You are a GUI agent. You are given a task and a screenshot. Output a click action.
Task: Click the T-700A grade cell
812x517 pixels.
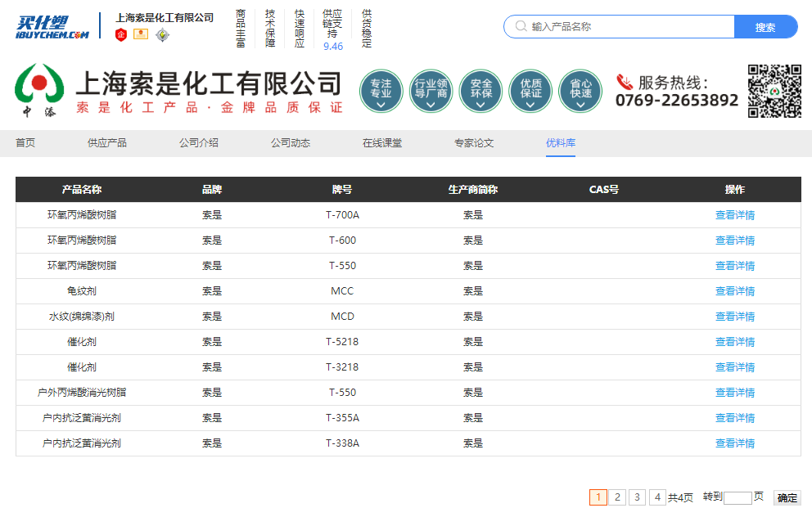(342, 215)
